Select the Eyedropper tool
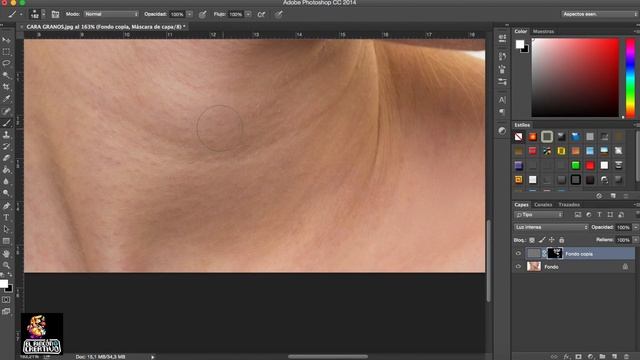Viewport: 640px width, 360px height. pos(6,99)
